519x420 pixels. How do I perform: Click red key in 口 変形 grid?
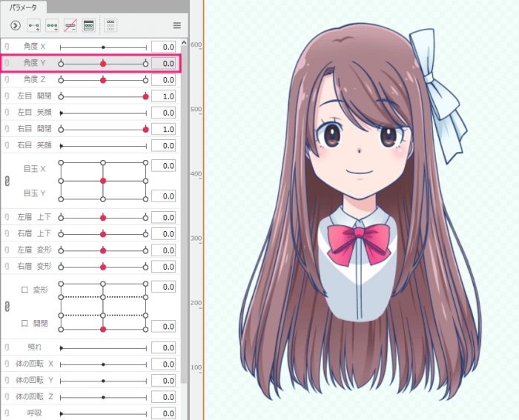(x=103, y=330)
